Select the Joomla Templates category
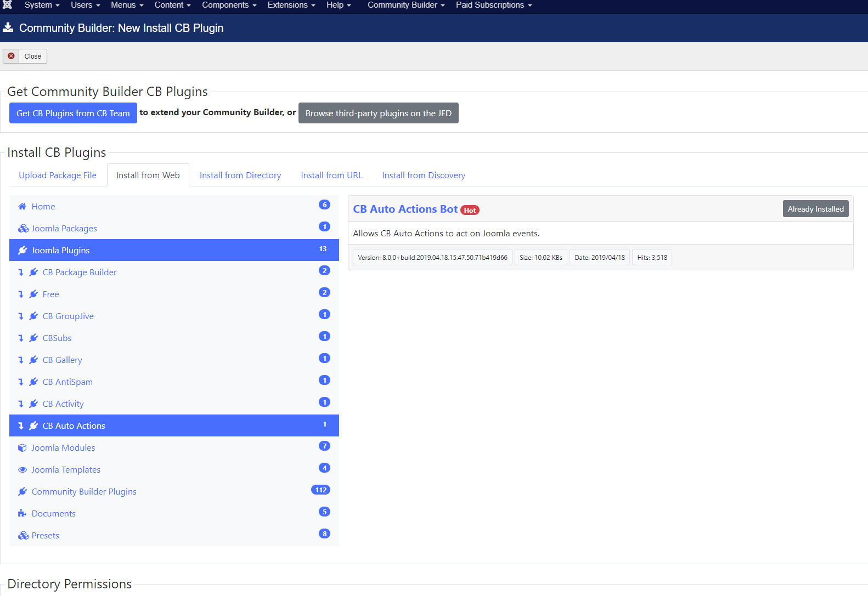The width and height of the screenshot is (868, 596). pos(174,469)
